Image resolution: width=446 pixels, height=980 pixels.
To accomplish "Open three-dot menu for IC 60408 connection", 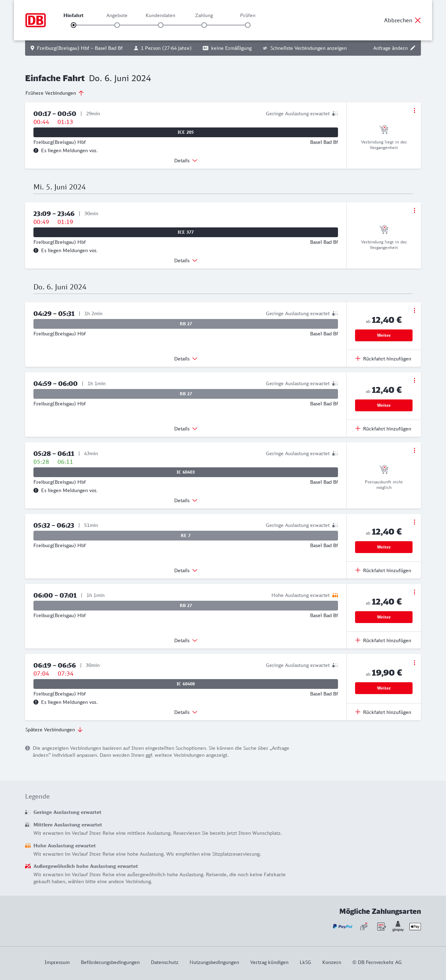I will pyautogui.click(x=414, y=663).
